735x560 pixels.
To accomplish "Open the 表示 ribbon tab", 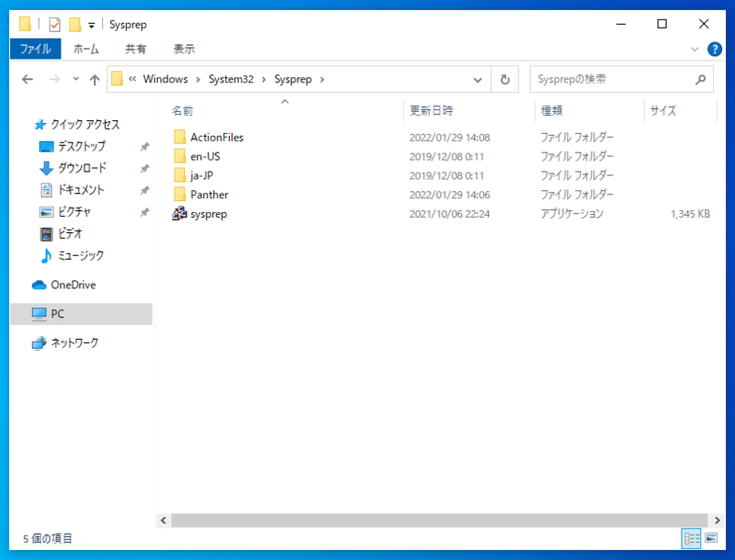I will (184, 50).
